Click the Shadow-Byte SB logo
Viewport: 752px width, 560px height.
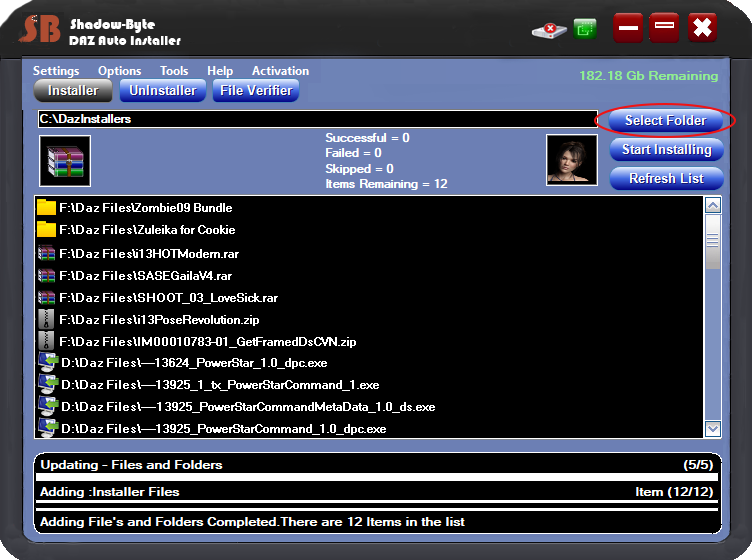click(42, 29)
